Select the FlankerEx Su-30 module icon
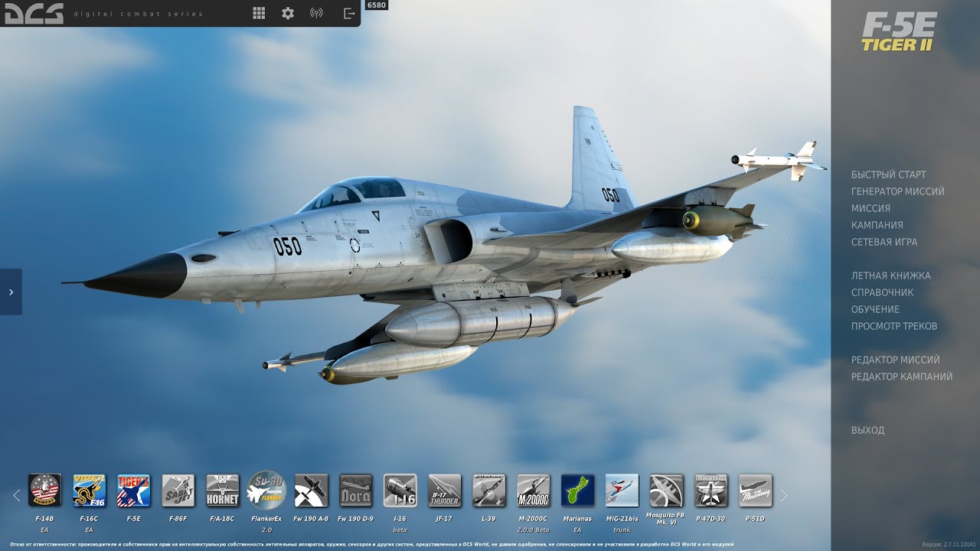Image resolution: width=980 pixels, height=551 pixels. click(266, 490)
